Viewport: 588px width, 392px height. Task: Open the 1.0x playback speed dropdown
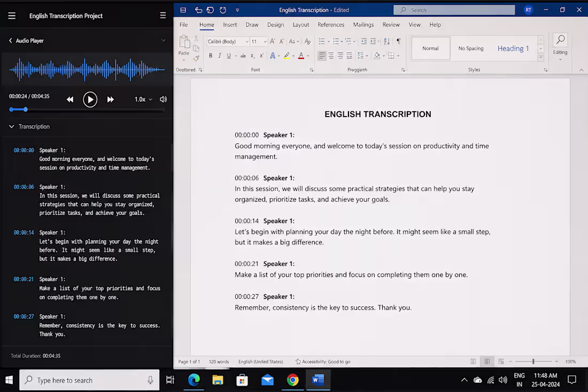tap(143, 99)
